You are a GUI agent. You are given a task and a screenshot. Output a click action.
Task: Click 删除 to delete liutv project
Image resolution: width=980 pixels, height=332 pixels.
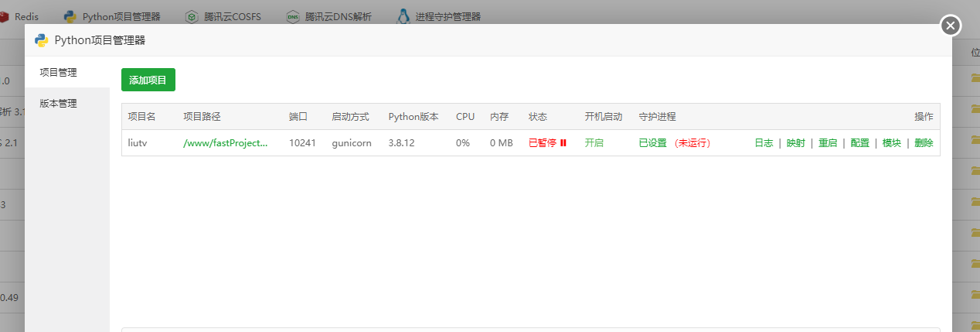coord(924,143)
